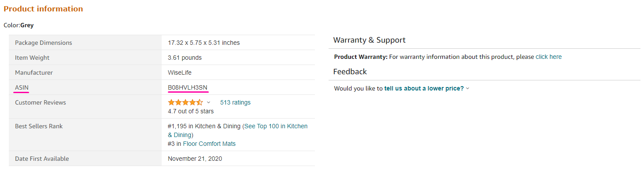644x170 pixels.
Task: Click the Package Dimensions value text
Action: pyautogui.click(x=204, y=43)
